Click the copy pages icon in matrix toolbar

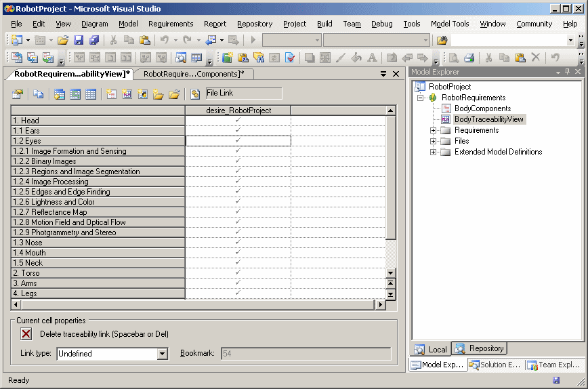pyautogui.click(x=38, y=94)
